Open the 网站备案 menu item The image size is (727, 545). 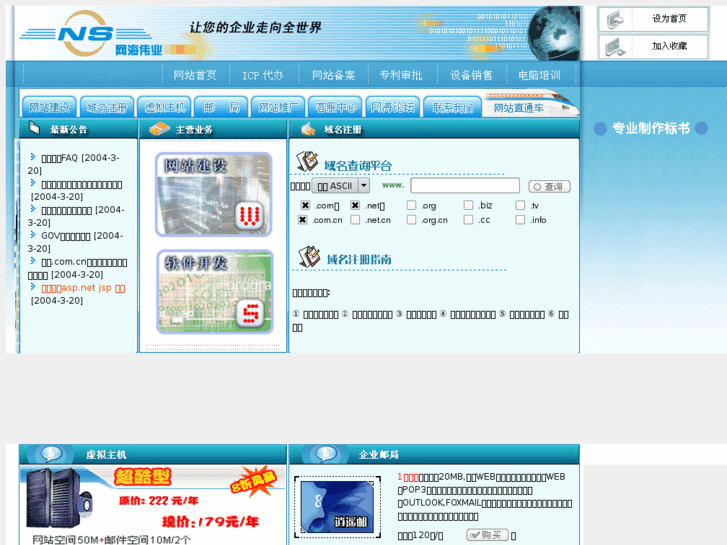pos(333,75)
